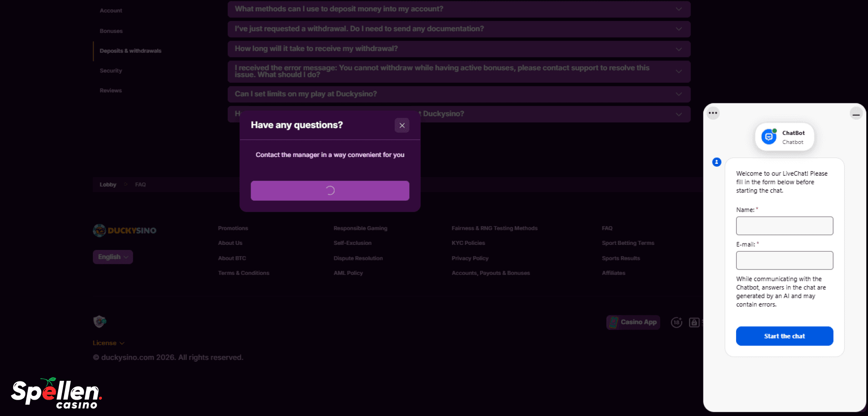Minimize the LiveChat widget

856,113
